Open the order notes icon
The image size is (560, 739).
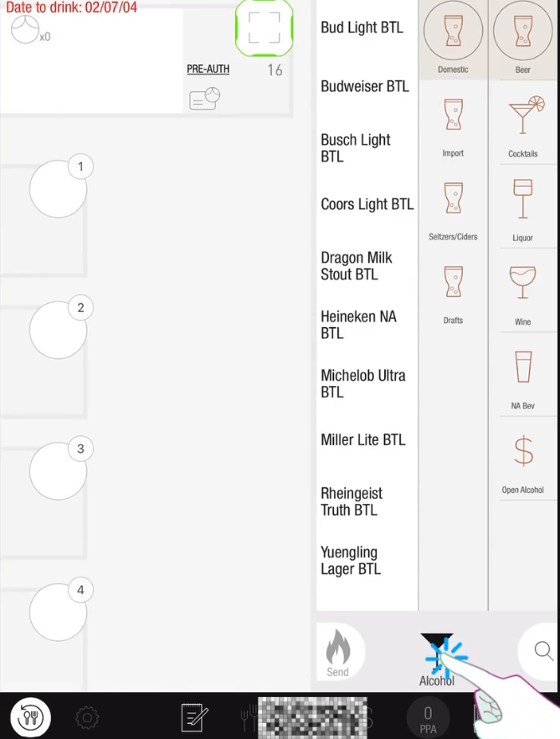194,717
